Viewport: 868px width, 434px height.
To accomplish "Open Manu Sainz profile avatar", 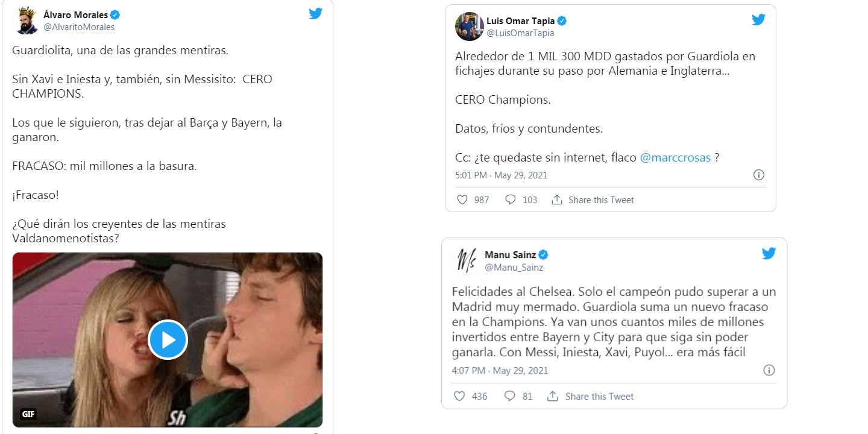I will 466,261.
